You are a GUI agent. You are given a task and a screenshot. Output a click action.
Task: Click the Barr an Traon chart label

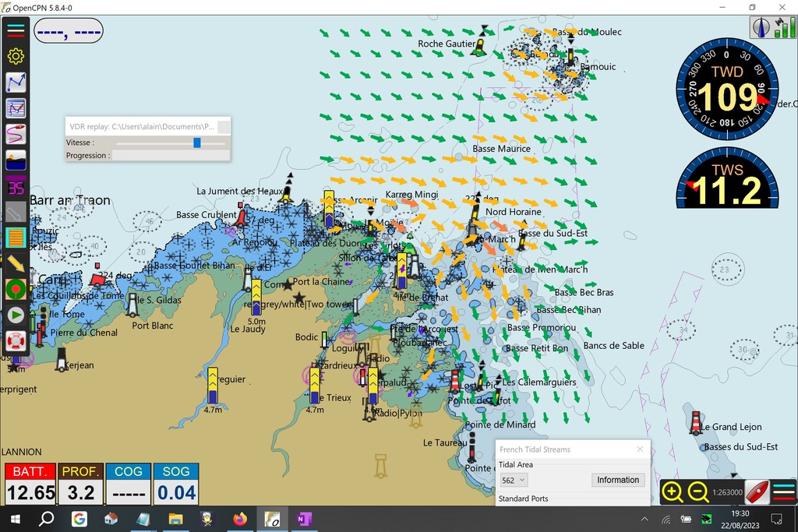(69, 200)
